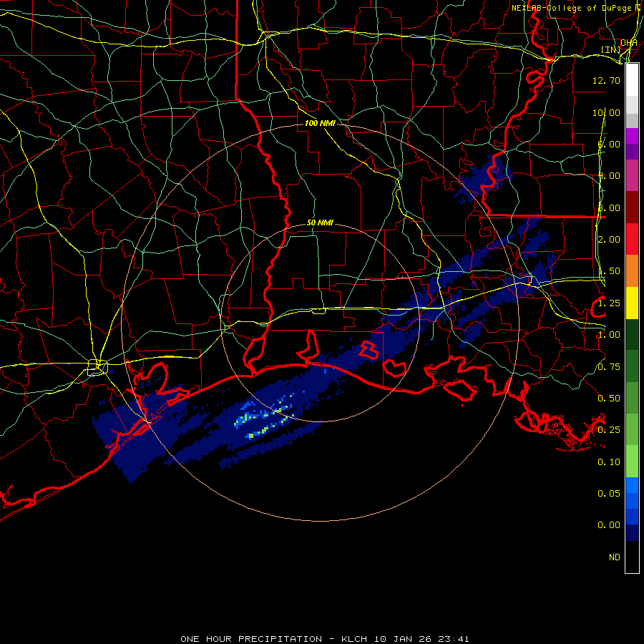Viewport: 644px width, 644px height.
Task: Click the 0.75 scale value
Action: coord(609,367)
